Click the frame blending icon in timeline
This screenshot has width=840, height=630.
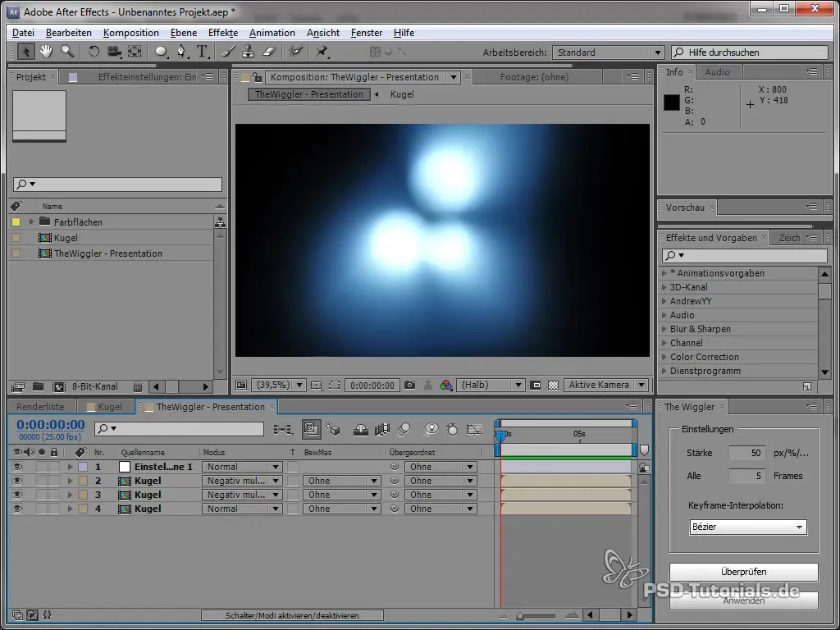point(382,429)
